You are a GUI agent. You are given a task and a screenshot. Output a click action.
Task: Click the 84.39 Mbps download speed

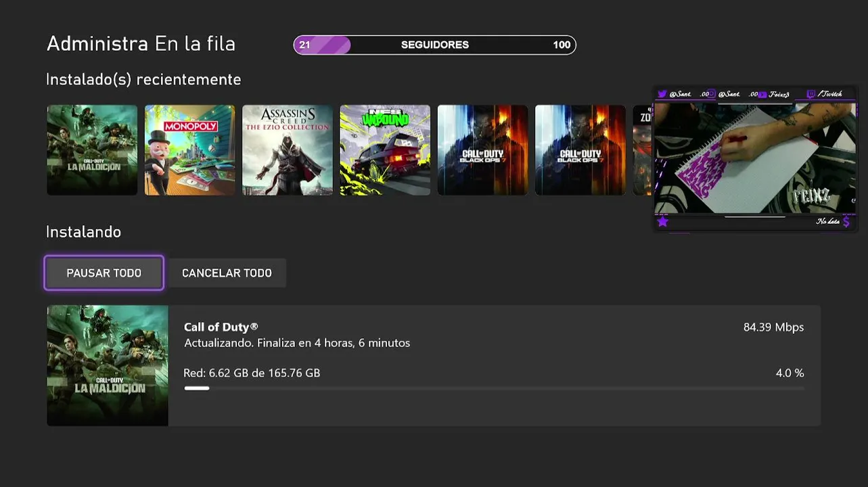pyautogui.click(x=773, y=327)
